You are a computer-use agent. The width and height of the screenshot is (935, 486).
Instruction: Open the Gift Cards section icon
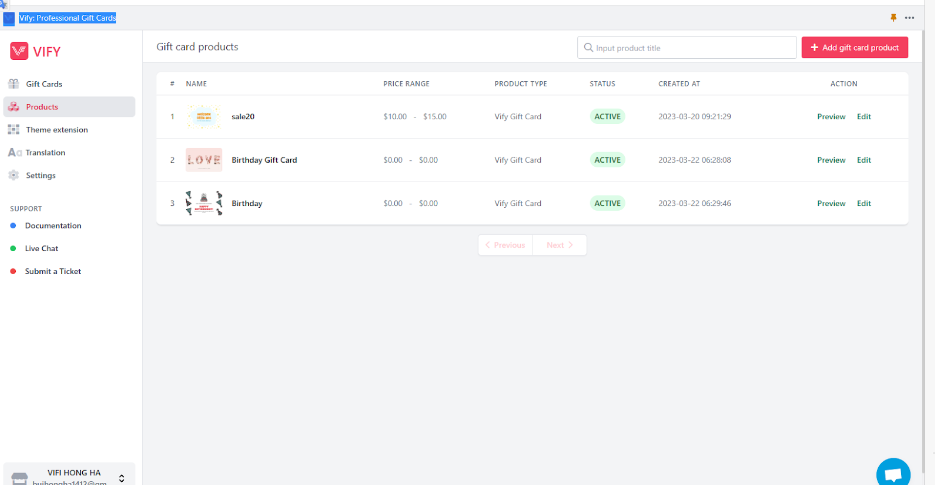(x=14, y=84)
